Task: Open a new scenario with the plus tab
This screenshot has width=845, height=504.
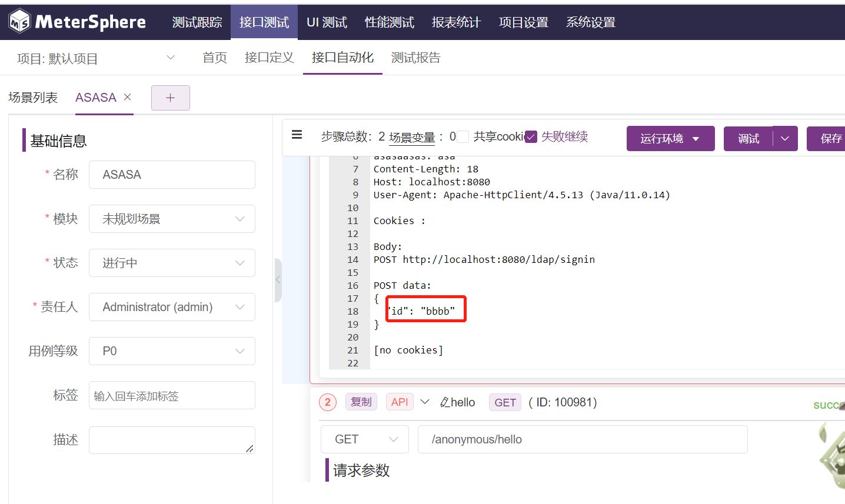Action: tap(170, 98)
